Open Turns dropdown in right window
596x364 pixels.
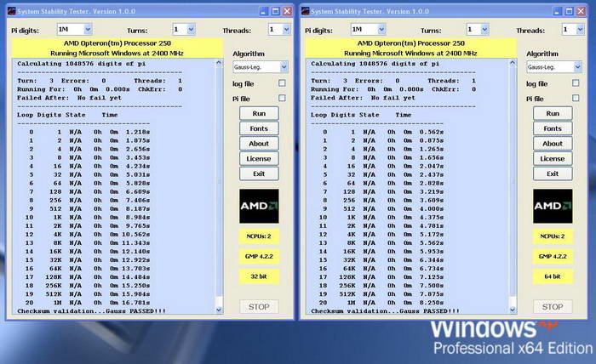[485, 29]
